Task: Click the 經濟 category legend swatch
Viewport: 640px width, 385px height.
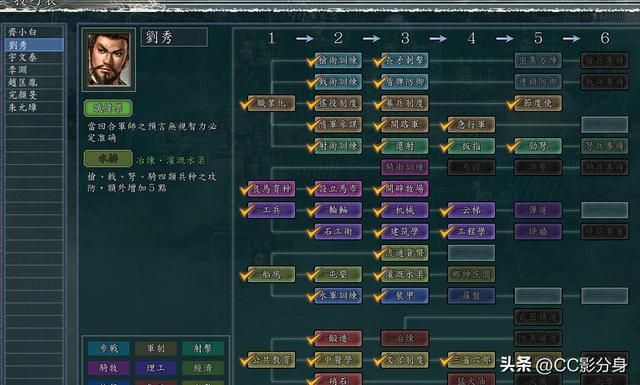Action: pos(203,368)
